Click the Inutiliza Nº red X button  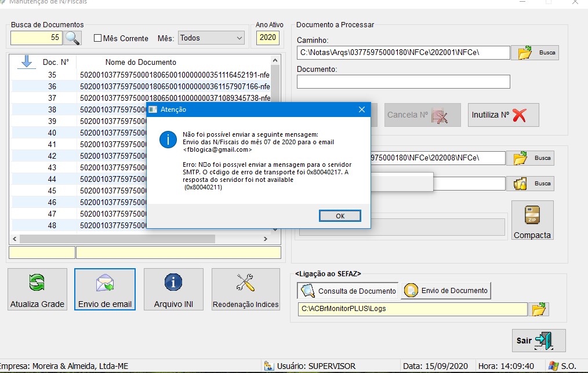pos(503,115)
